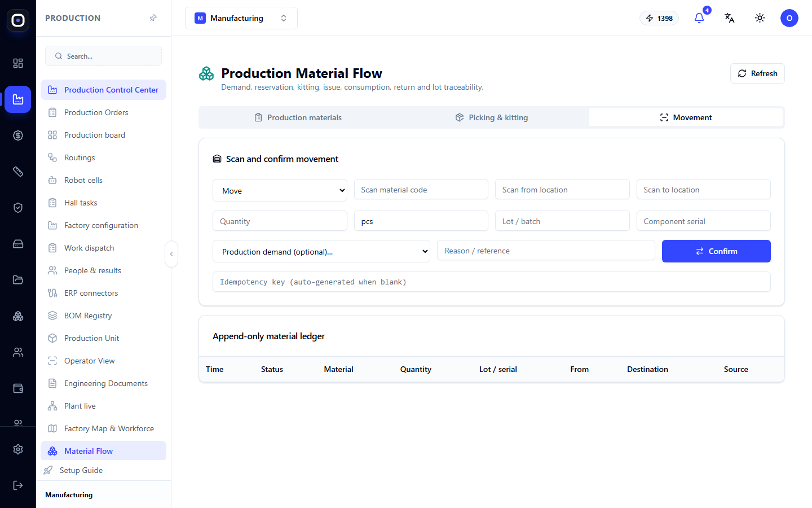Open the Move movement type dropdown

[x=280, y=190]
